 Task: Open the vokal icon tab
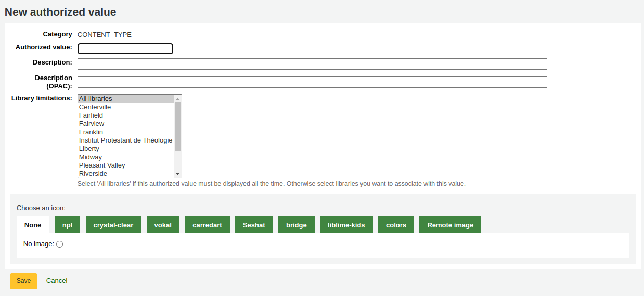click(x=163, y=225)
